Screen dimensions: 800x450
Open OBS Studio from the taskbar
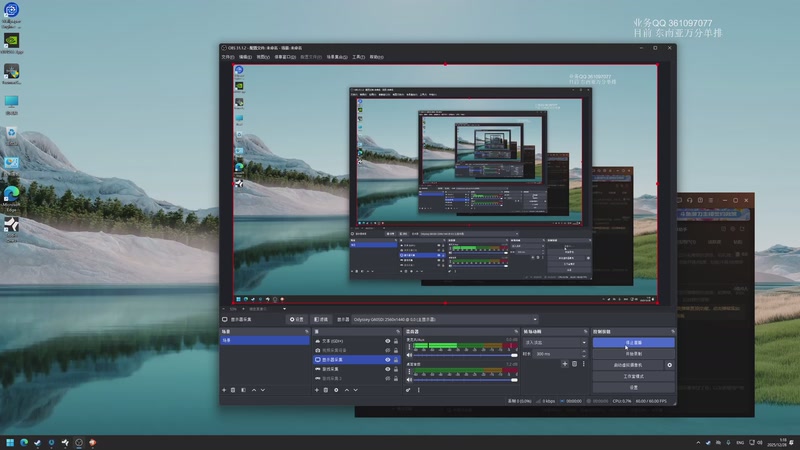pos(79,442)
